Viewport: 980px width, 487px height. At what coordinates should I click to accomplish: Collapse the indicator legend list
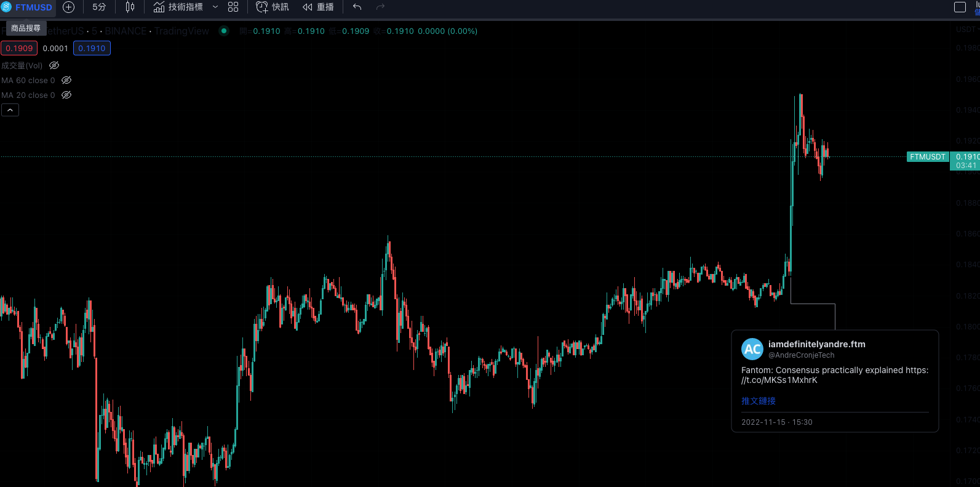click(10, 110)
